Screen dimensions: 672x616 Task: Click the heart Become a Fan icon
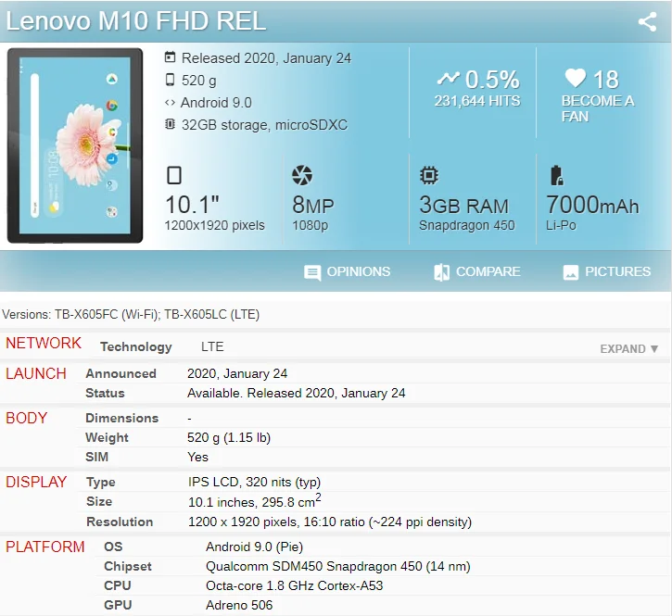coord(576,78)
